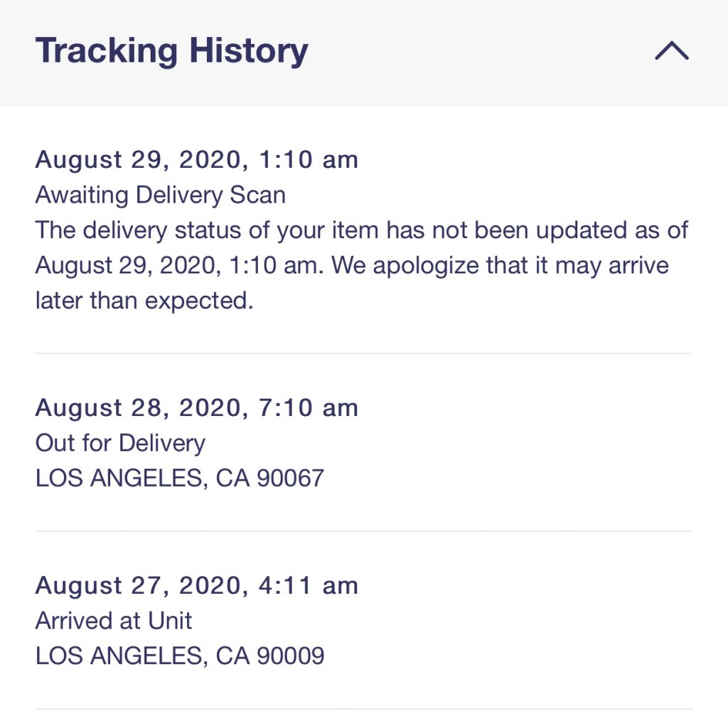Click the "later than expected." line
The width and height of the screenshot is (728, 714).
144,302
